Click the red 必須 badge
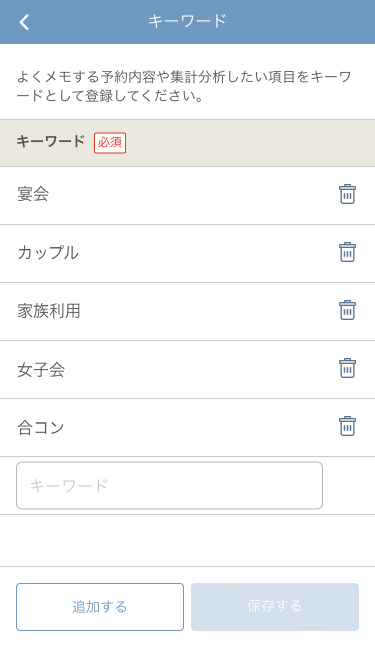The width and height of the screenshot is (375, 647). (x=110, y=143)
